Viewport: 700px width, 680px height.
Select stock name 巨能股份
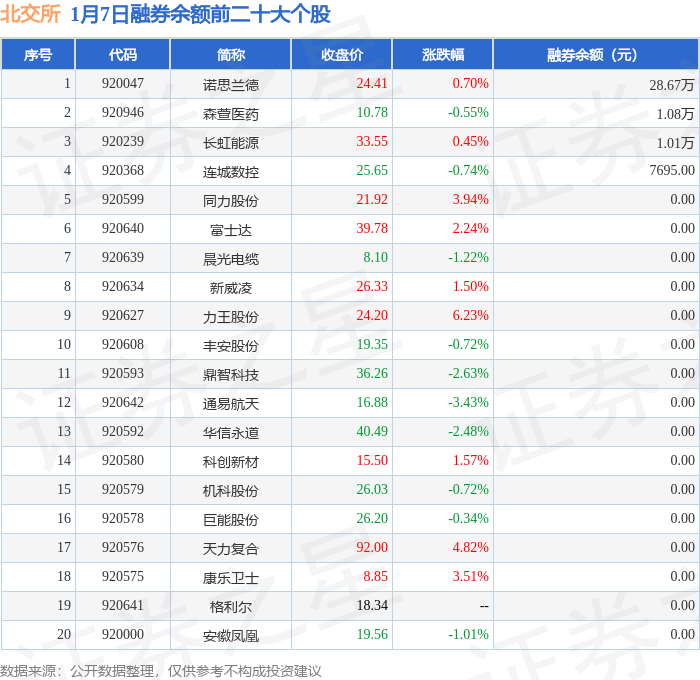coord(231,520)
